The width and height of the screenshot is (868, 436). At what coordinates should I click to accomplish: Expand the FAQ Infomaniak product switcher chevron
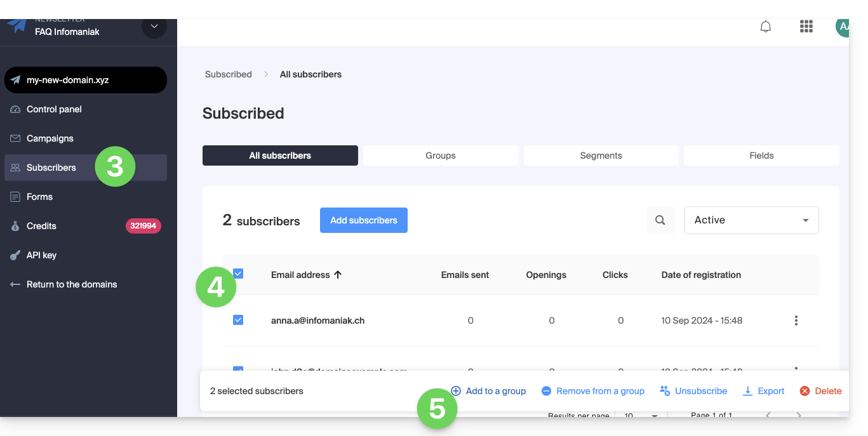click(x=154, y=27)
